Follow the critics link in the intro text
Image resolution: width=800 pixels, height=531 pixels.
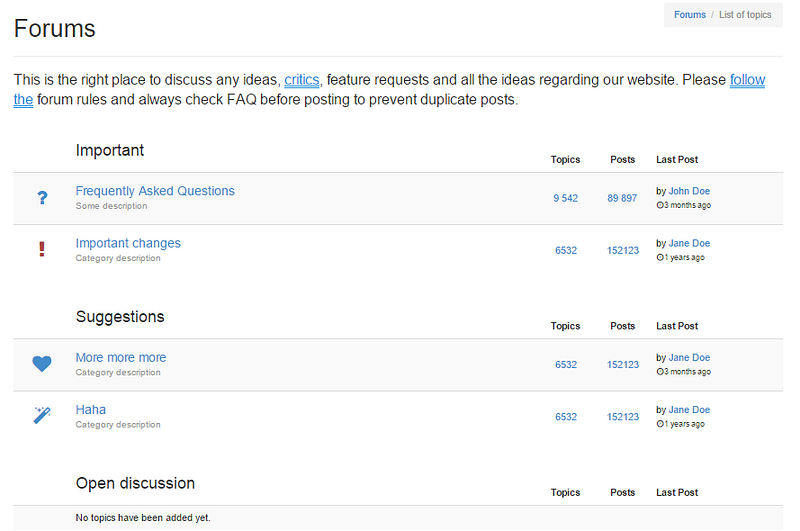[302, 80]
